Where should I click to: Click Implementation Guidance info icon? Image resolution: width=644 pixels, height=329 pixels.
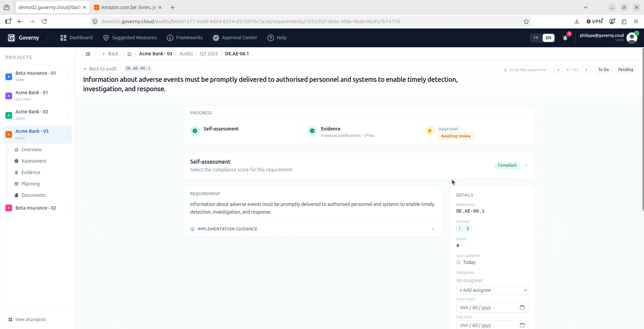point(193,229)
